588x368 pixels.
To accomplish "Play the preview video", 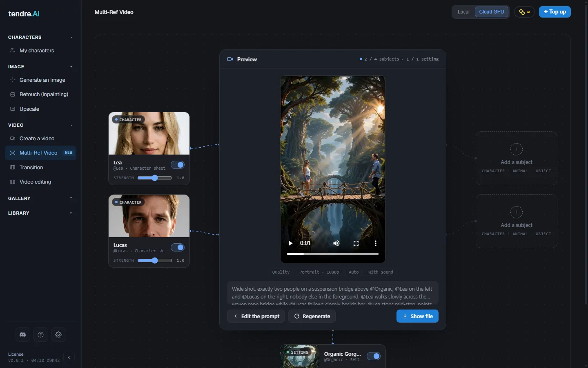I will [290, 243].
